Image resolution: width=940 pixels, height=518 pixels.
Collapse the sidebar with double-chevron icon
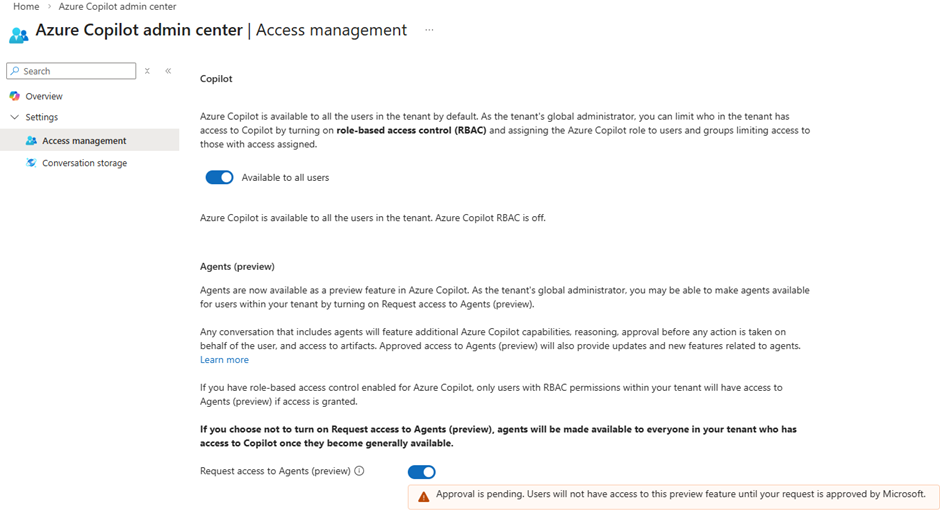[x=168, y=71]
